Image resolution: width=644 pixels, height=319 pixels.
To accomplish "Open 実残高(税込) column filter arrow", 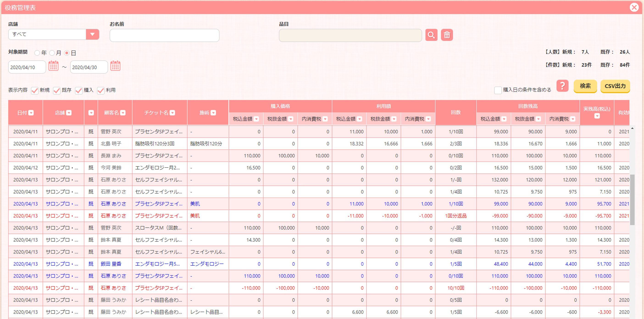I will (597, 116).
